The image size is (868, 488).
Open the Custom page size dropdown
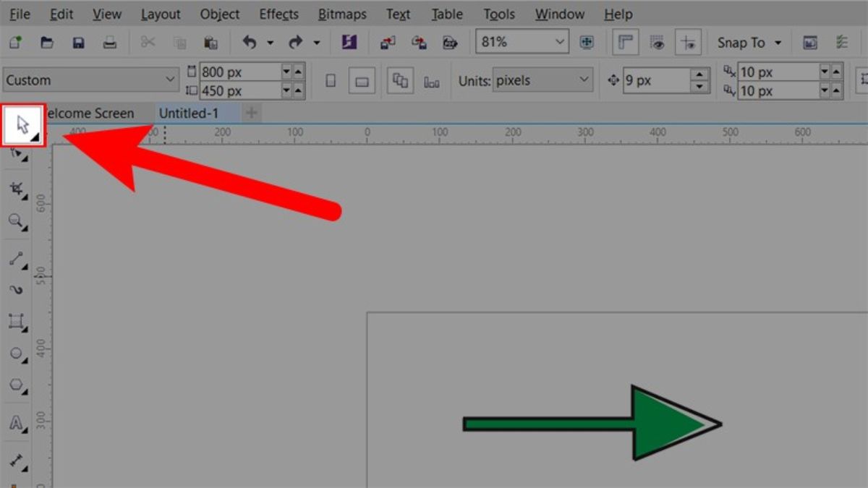click(90, 80)
